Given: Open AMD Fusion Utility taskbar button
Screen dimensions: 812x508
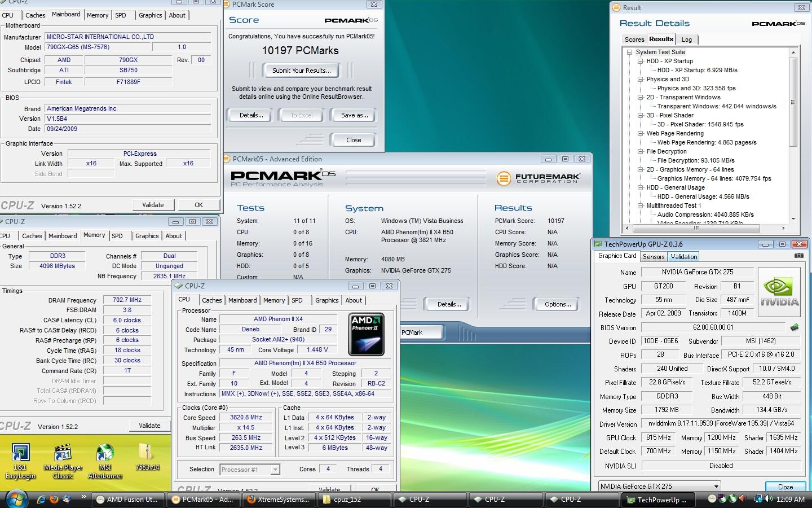Looking at the screenshot, I should click(128, 500).
